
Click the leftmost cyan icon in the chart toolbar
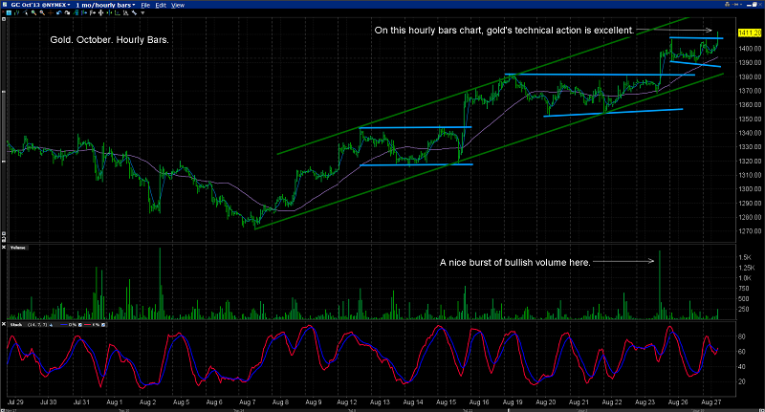[9, 13]
